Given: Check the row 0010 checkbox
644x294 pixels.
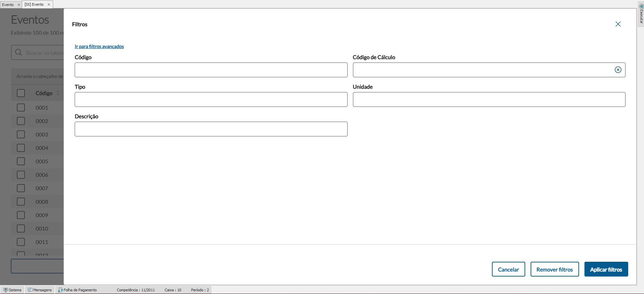Looking at the screenshot, I should pos(21,228).
